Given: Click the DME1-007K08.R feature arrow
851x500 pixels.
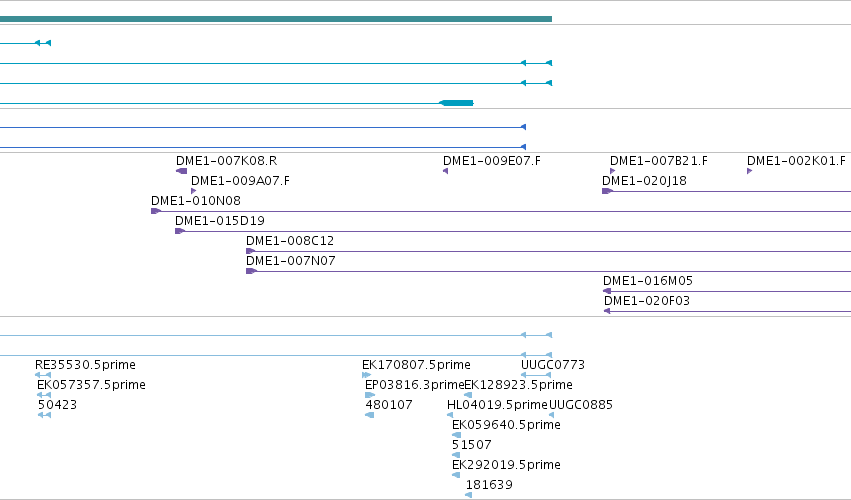Looking at the screenshot, I should (182, 171).
